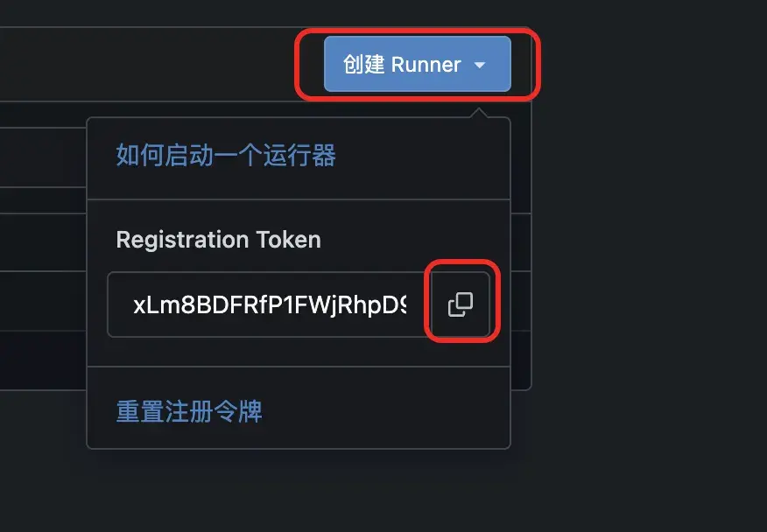767x532 pixels.
Task: Open the 如何启动一个运行器 help link
Action: pyautogui.click(x=226, y=155)
